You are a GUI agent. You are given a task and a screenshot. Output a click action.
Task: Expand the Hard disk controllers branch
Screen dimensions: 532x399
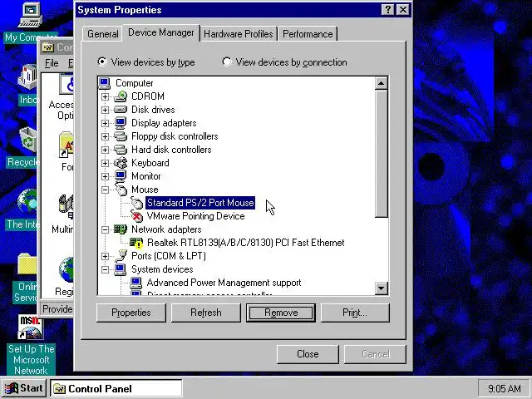point(106,150)
